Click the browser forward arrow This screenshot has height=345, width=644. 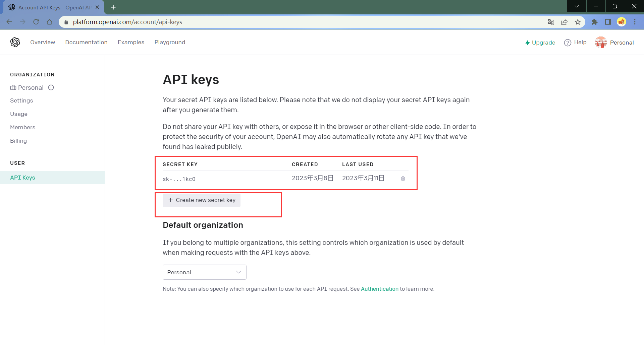(x=22, y=22)
